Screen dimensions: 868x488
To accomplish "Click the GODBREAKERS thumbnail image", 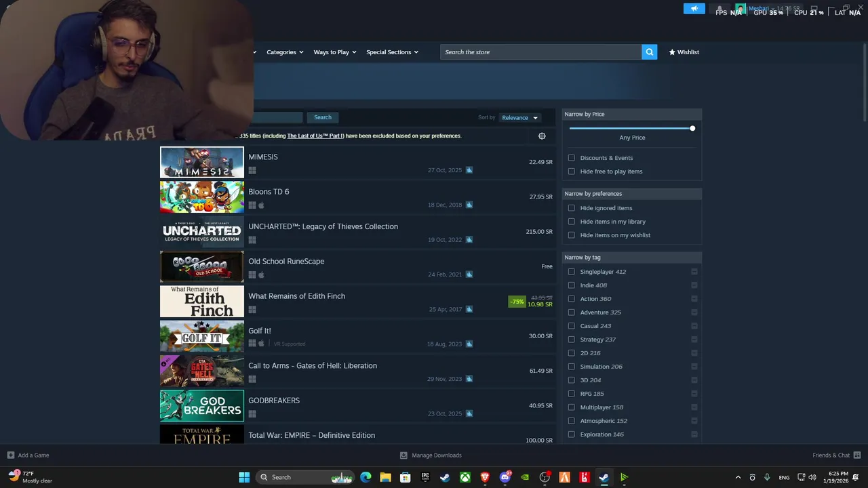I will coord(202,406).
